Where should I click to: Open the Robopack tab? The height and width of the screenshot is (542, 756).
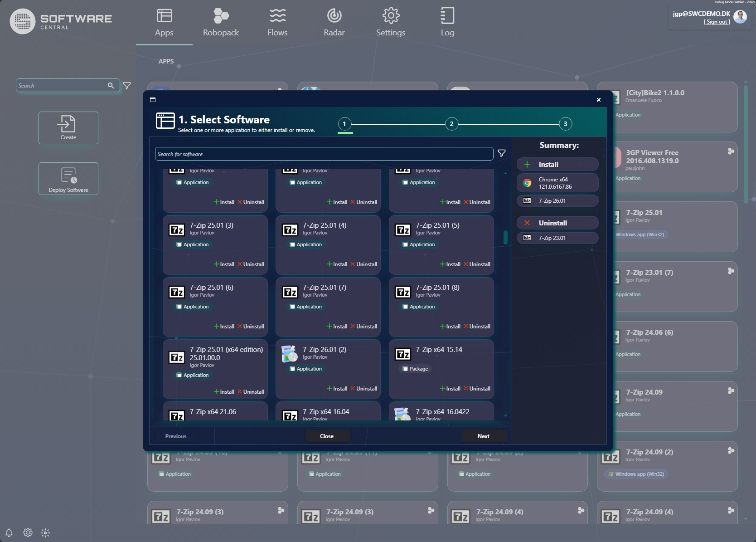tap(221, 23)
